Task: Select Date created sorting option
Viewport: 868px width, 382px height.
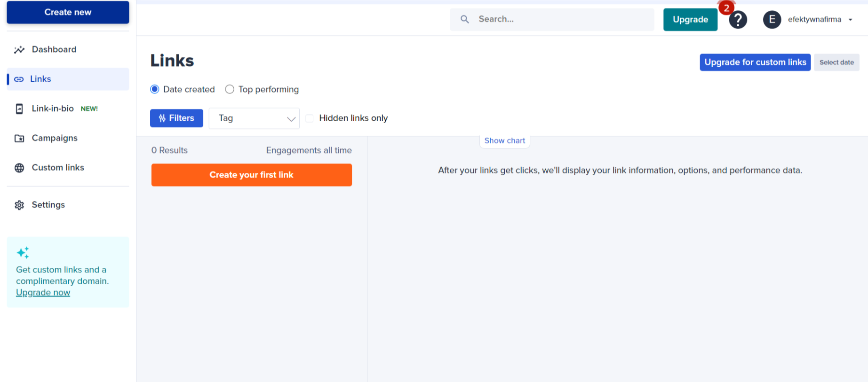Action: click(x=155, y=89)
